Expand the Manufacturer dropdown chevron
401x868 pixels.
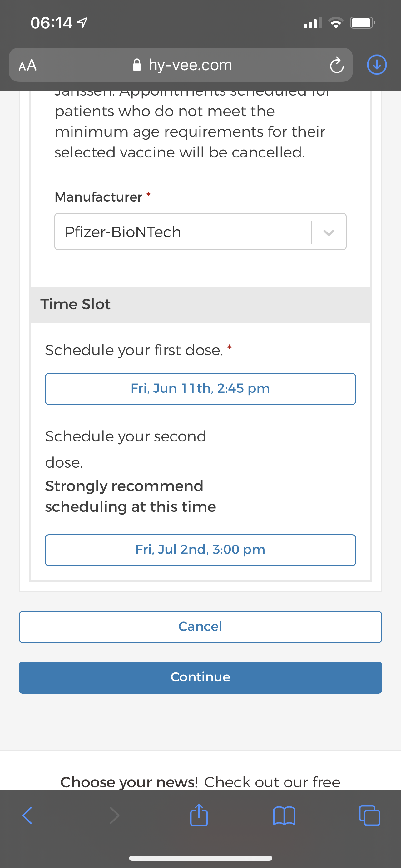[329, 232]
